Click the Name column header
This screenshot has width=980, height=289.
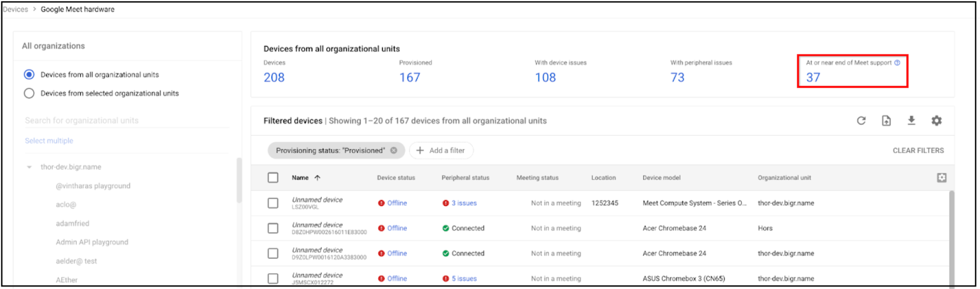(x=300, y=178)
